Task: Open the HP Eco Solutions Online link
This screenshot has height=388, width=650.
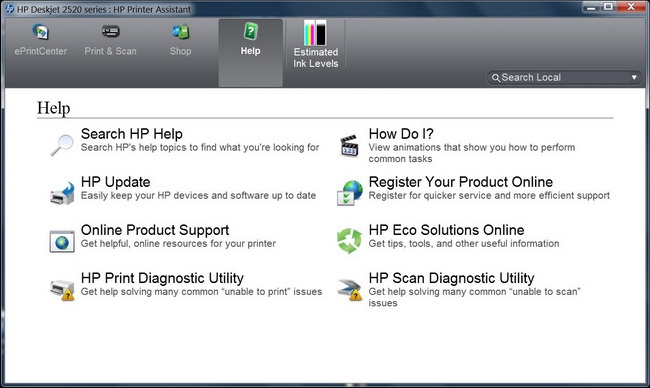Action: point(446,230)
